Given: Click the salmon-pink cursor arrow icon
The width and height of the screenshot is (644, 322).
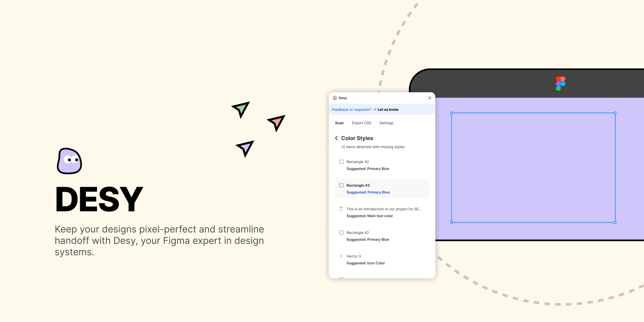Looking at the screenshot, I should tap(277, 123).
